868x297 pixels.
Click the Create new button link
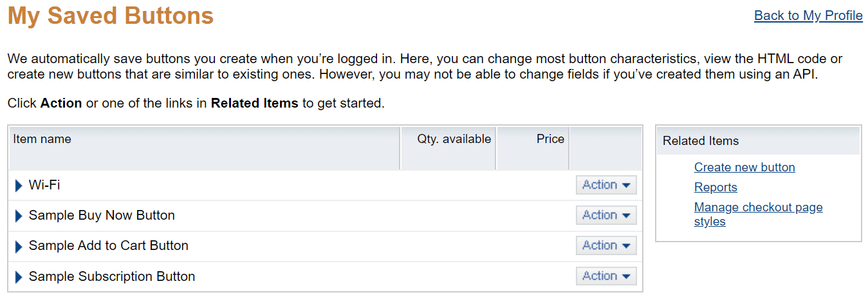[x=744, y=168]
